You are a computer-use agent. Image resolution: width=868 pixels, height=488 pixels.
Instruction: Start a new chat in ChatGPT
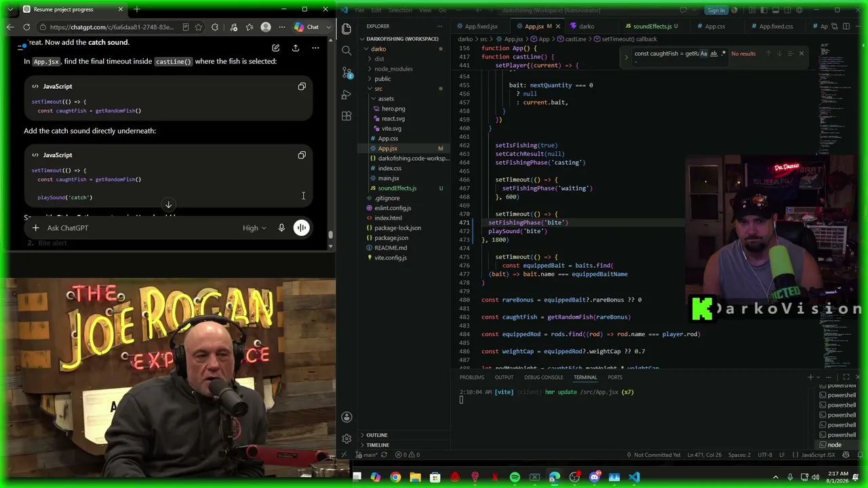[275, 48]
